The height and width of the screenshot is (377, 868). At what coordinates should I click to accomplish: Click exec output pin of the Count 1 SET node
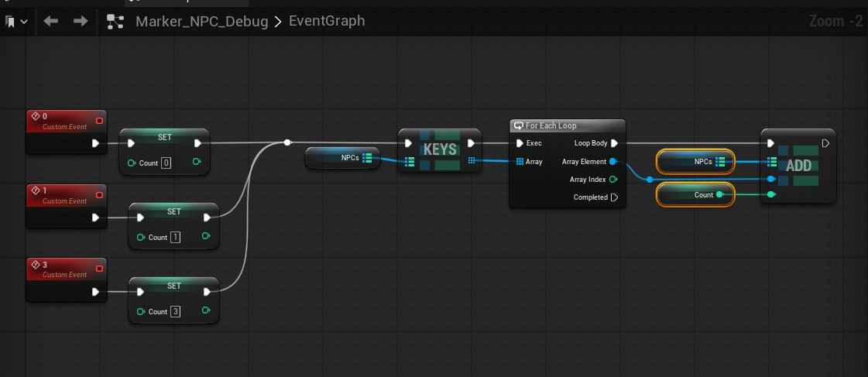207,218
